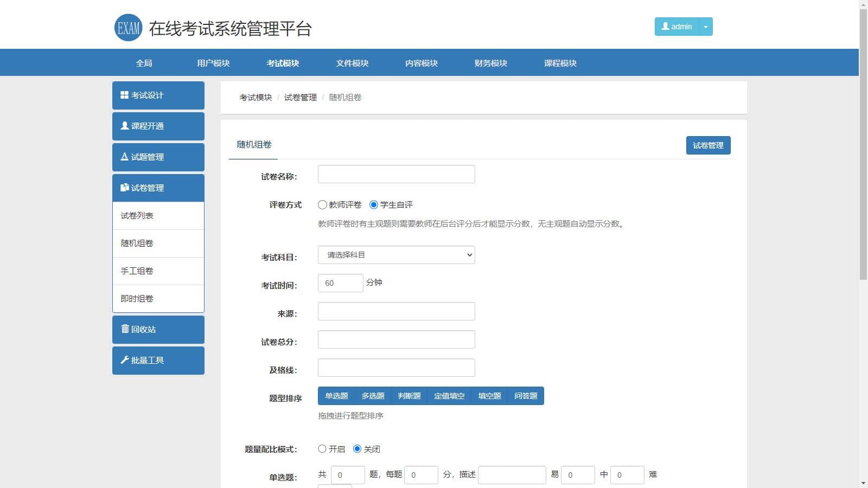Image resolution: width=868 pixels, height=488 pixels.
Task: Click the wrench icon beside 批量工具
Action: click(x=124, y=360)
